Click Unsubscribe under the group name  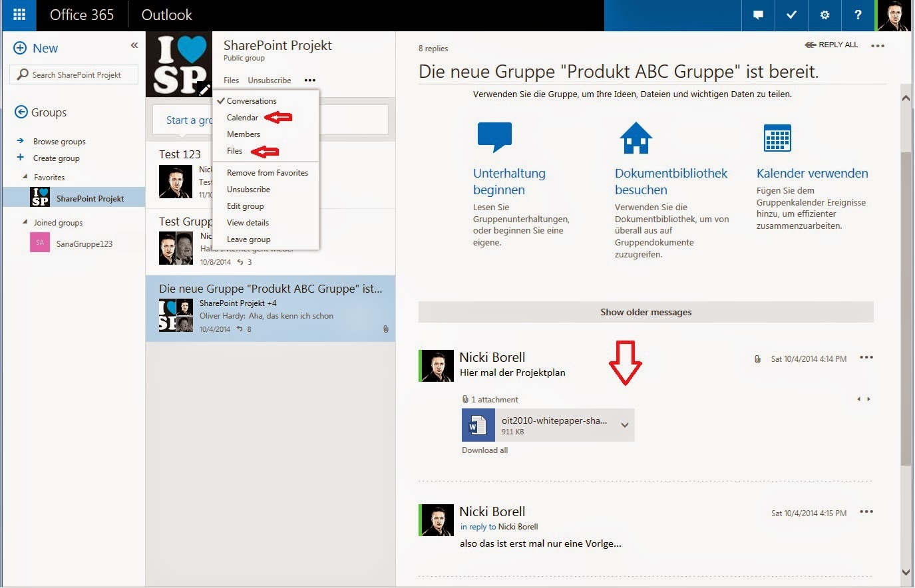click(x=269, y=80)
